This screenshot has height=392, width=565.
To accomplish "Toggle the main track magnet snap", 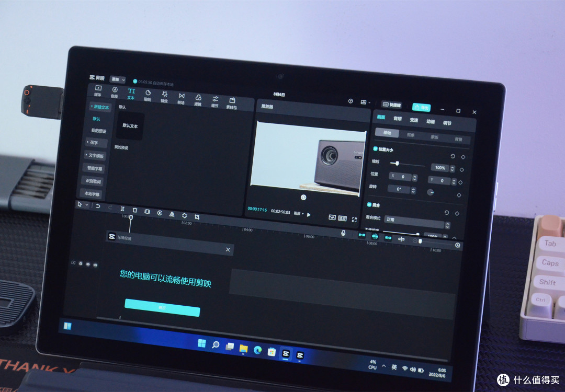I will (x=362, y=235).
